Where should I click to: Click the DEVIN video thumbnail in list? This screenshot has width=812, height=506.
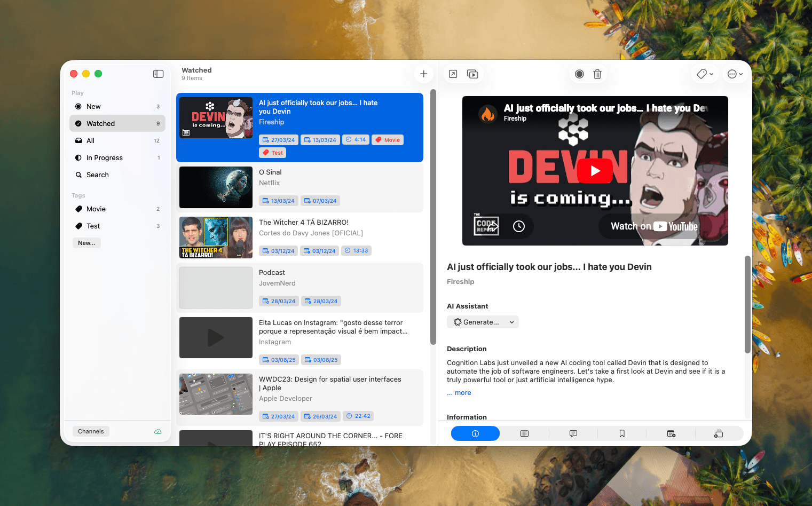(x=216, y=117)
